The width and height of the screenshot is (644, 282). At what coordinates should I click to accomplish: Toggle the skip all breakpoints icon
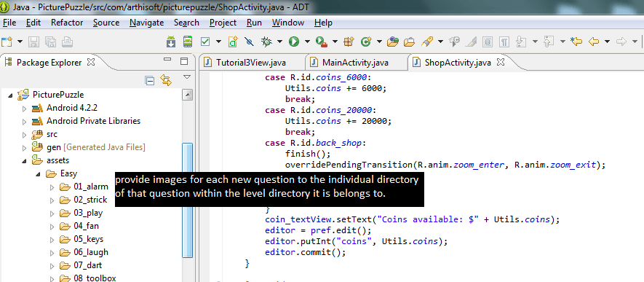[x=250, y=42]
